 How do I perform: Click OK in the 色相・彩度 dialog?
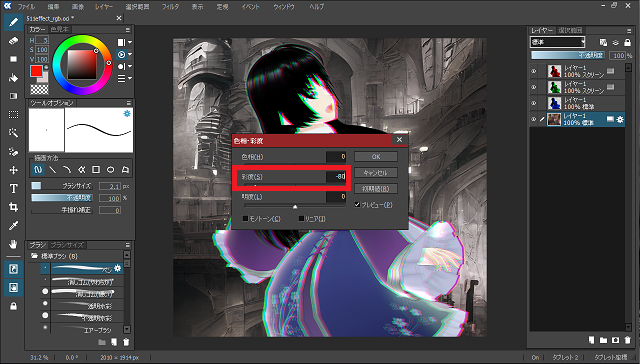[x=376, y=157]
